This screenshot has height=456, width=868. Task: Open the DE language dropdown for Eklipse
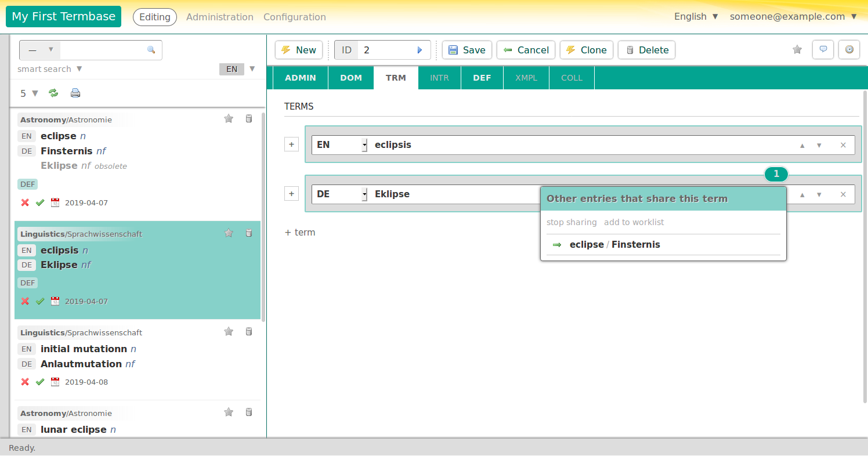pyautogui.click(x=364, y=194)
